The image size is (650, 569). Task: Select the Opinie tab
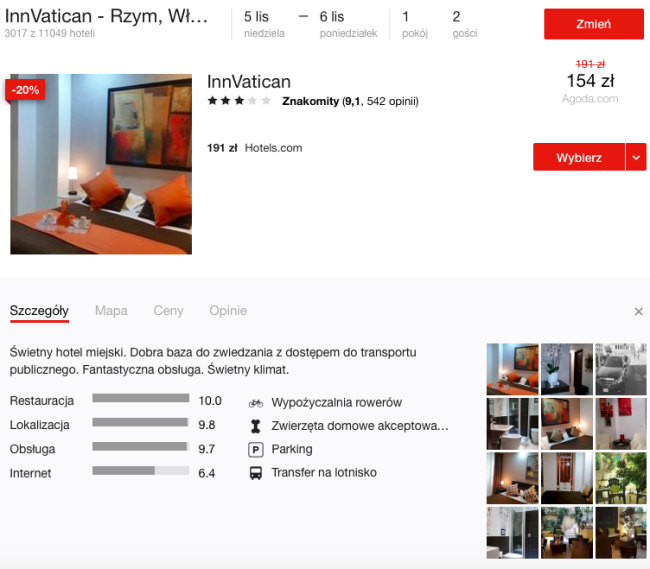pyautogui.click(x=228, y=311)
